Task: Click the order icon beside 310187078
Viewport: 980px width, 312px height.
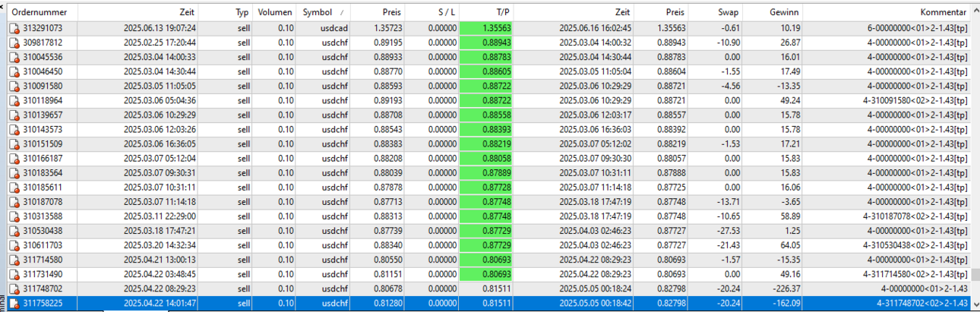Action: point(14,202)
